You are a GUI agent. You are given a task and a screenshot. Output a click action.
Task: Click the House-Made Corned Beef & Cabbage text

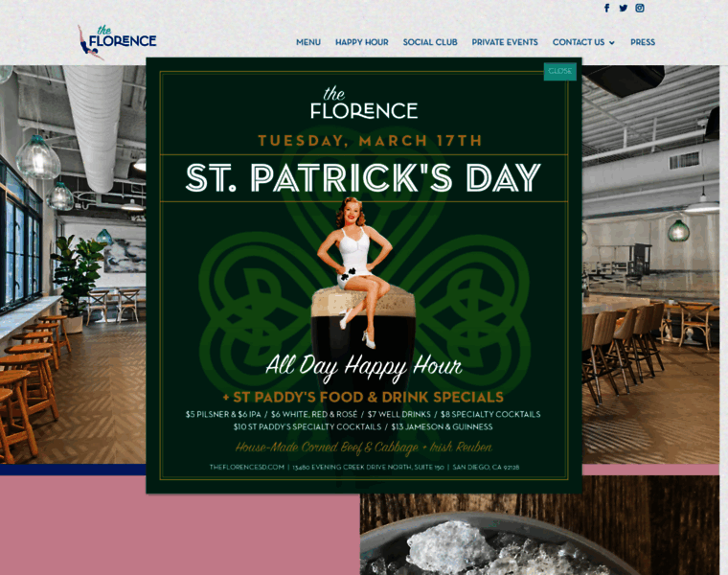(x=364, y=448)
